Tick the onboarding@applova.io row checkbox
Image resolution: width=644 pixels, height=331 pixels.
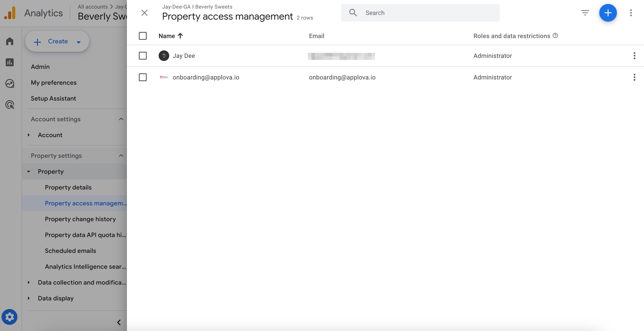tap(143, 77)
